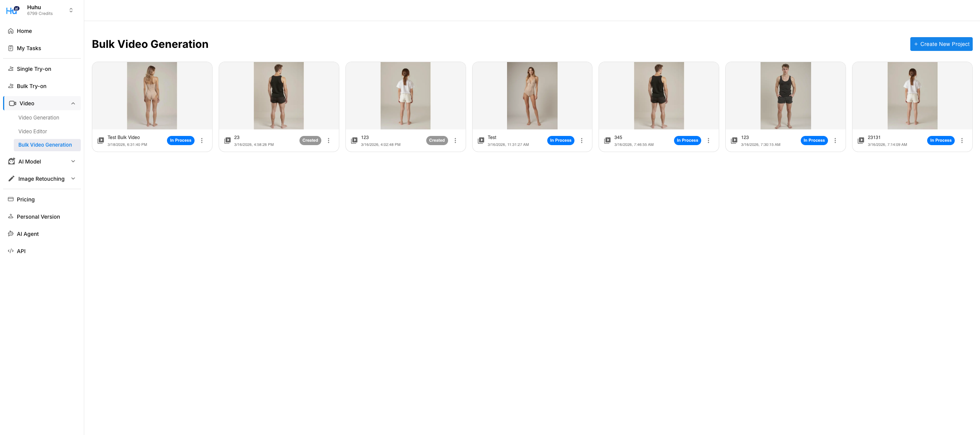Screen dimensions: 980x435
Task: Click the API code brackets icon
Action: point(11,251)
